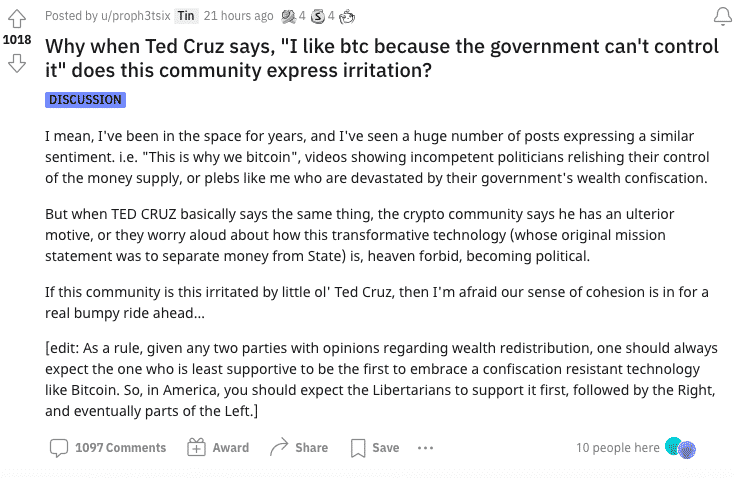The width and height of the screenshot is (735, 478).
Task: Click the teal avatar beside people here
Action: tap(673, 446)
